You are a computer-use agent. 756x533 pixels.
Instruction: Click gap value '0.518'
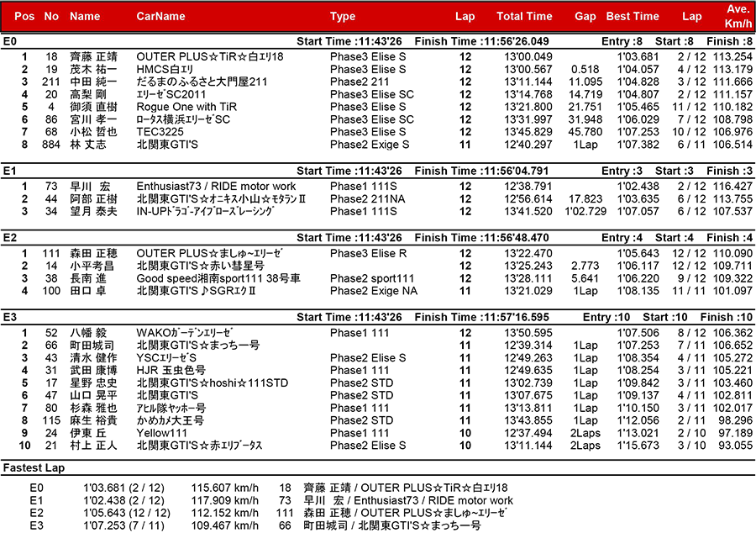(585, 70)
